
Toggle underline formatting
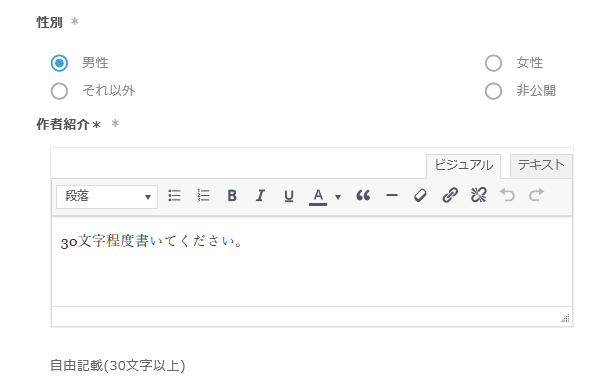tap(289, 196)
